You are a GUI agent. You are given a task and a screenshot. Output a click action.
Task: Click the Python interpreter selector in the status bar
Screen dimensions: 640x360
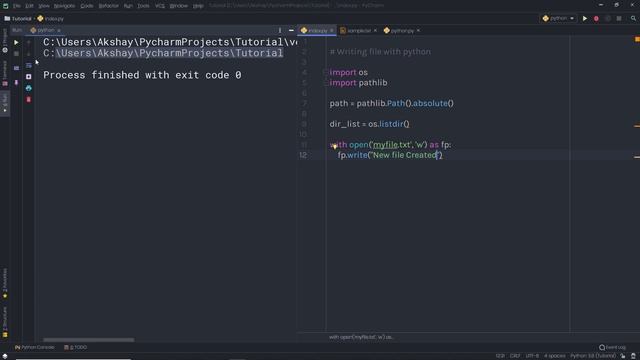coord(593,356)
